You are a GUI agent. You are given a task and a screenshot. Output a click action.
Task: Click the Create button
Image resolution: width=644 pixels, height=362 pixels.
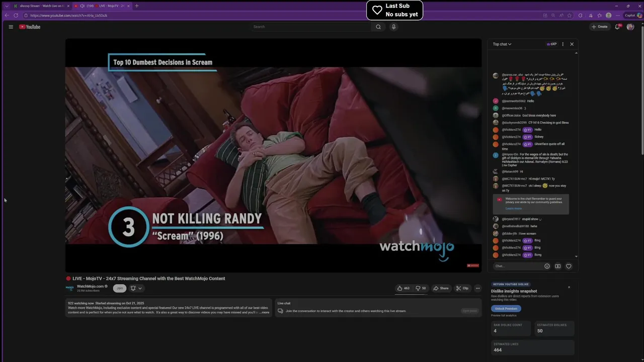[x=600, y=27]
